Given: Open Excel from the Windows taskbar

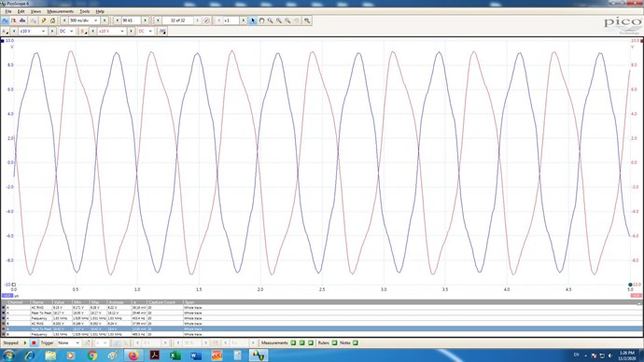Looking at the screenshot, I should (175, 355).
